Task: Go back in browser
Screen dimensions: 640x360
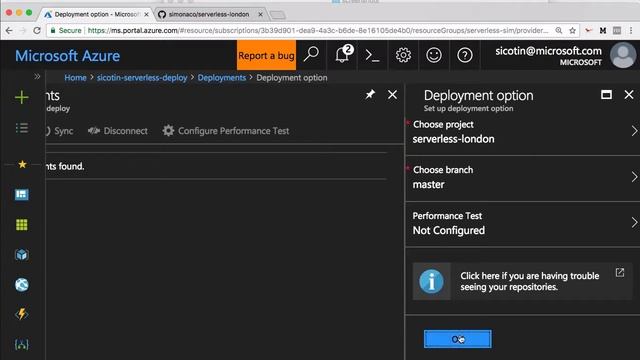Action: tap(9, 31)
